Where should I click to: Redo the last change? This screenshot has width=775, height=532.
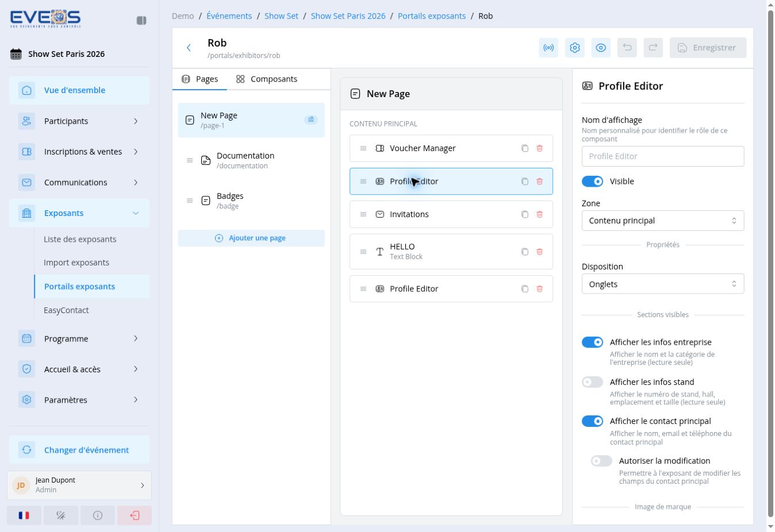click(653, 48)
